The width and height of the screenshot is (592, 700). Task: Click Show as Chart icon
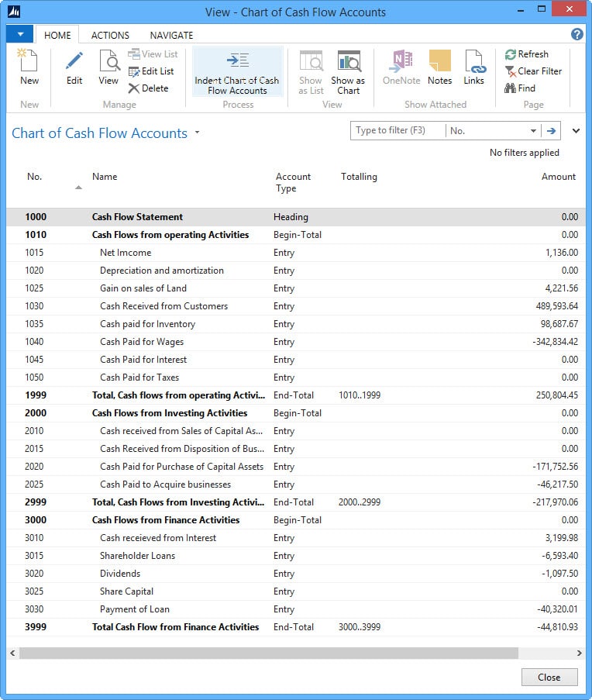pos(349,60)
